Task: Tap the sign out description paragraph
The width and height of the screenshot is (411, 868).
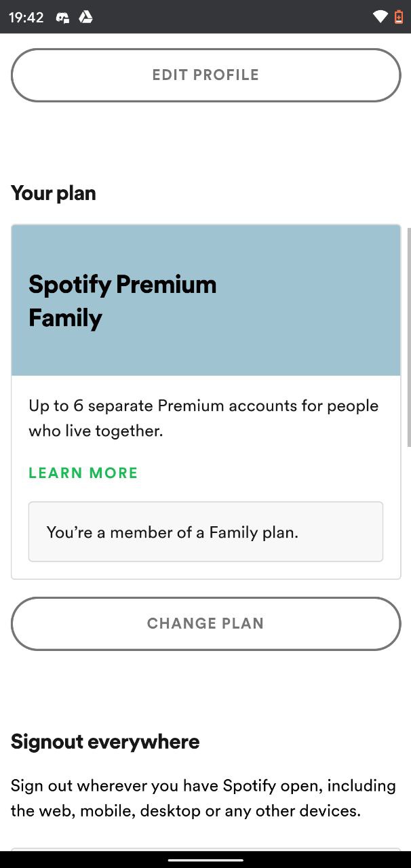Action: pos(203,798)
